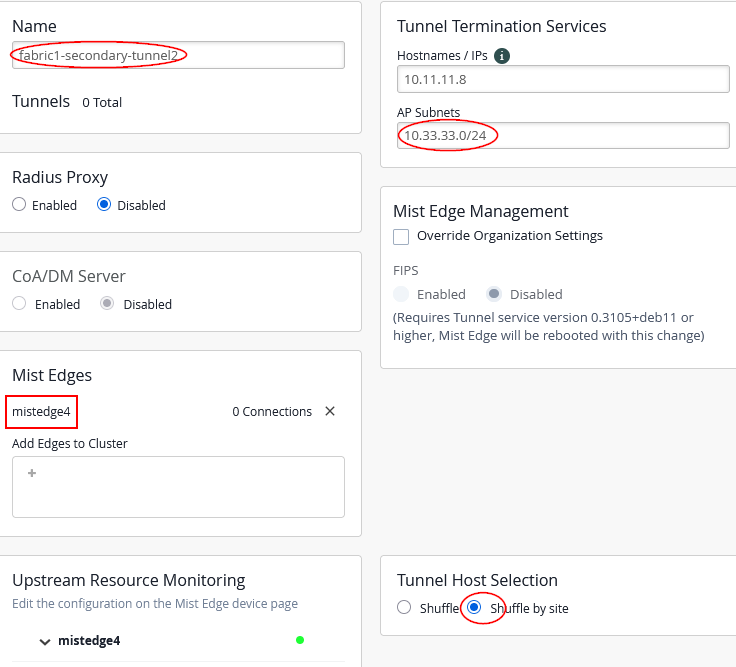Enable Radius Proxy
Image resolution: width=736 pixels, height=667 pixels.
[19, 205]
